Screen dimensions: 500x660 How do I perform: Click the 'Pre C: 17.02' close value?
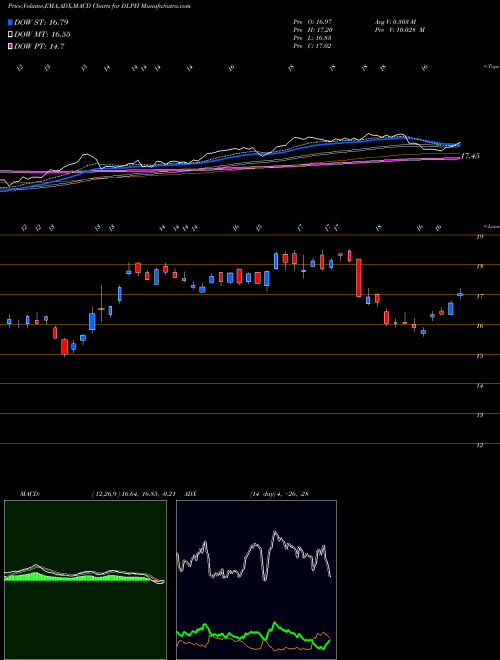(x=313, y=46)
